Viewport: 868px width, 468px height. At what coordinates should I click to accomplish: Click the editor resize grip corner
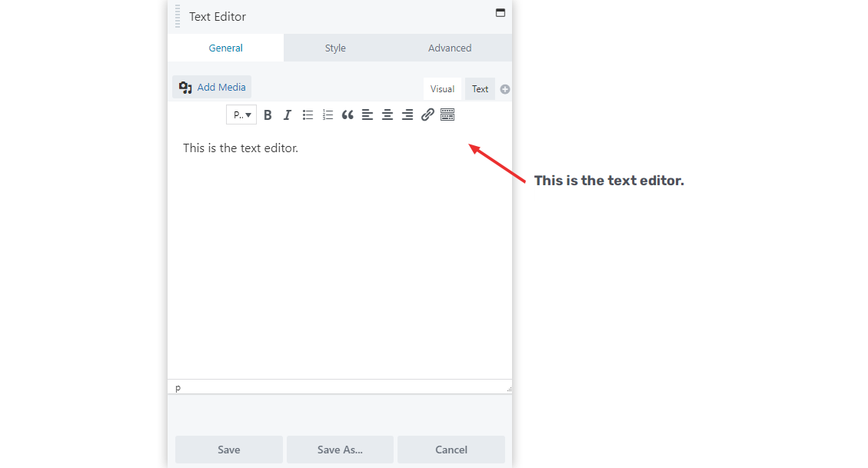coord(509,390)
